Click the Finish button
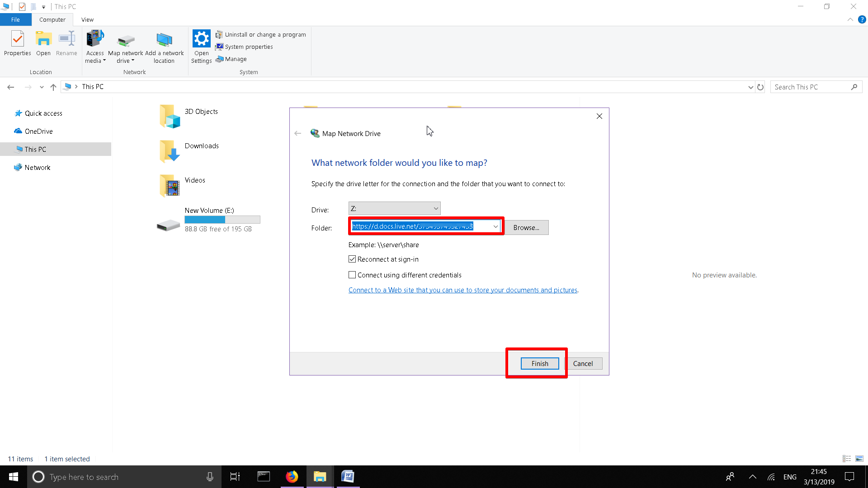The height and width of the screenshot is (488, 868). [x=539, y=364]
